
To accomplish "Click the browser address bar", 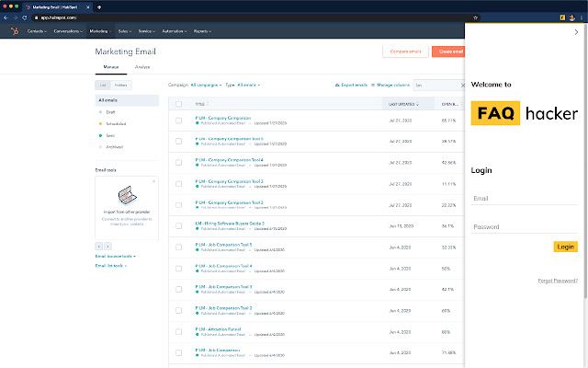I will [x=255, y=17].
